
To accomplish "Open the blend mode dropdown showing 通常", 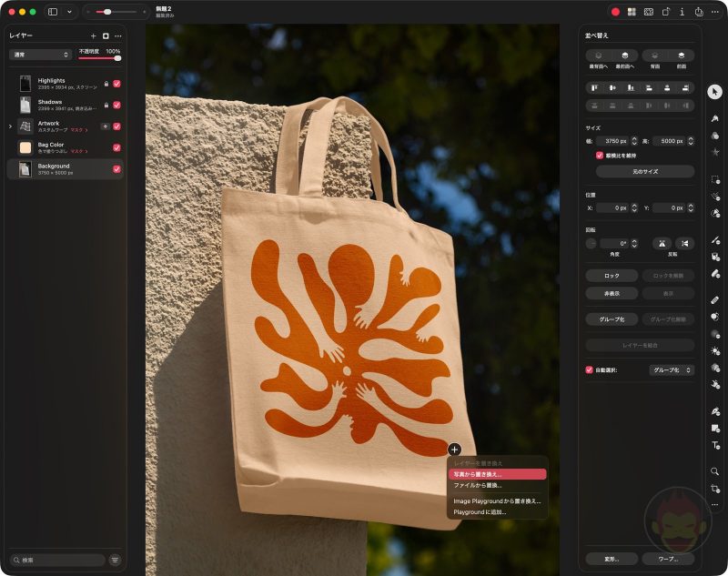I will click(x=42, y=55).
